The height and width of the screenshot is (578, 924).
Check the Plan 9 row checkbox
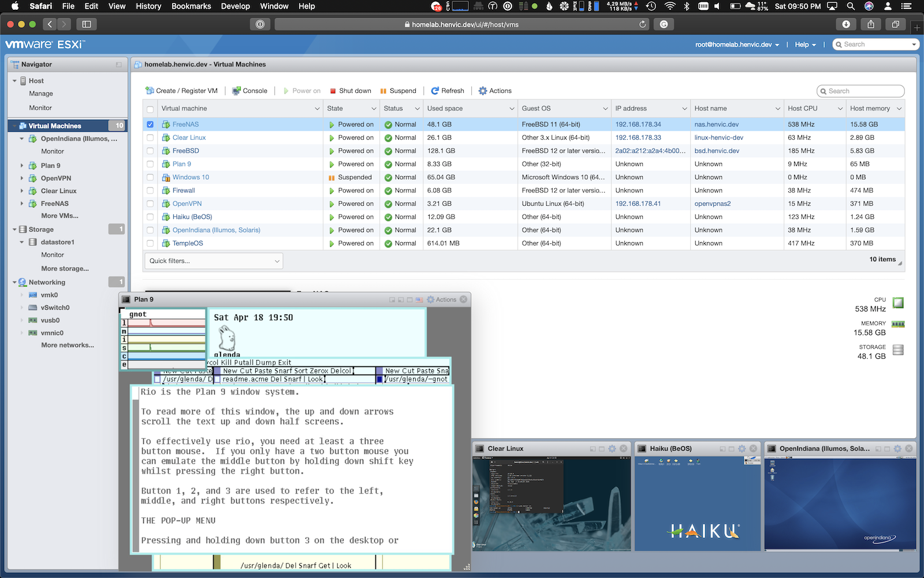[150, 164]
